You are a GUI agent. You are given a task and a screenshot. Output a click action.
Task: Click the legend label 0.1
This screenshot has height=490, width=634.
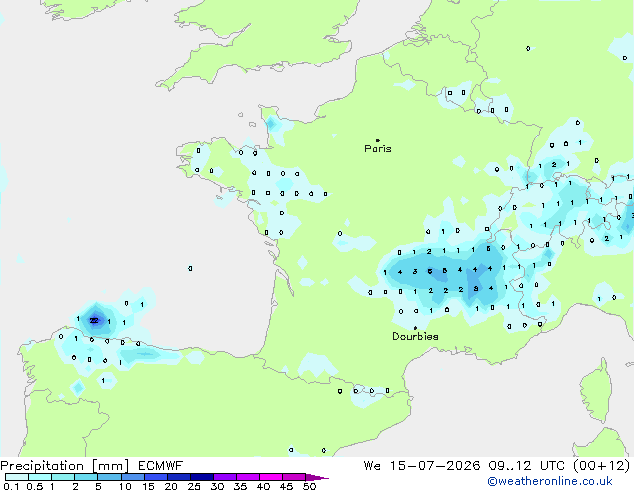tap(11, 486)
